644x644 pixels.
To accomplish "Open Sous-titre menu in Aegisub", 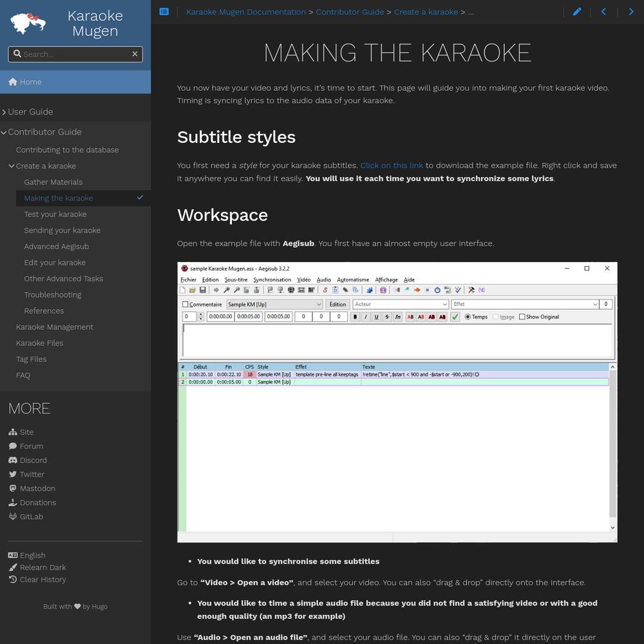I will pyautogui.click(x=236, y=279).
